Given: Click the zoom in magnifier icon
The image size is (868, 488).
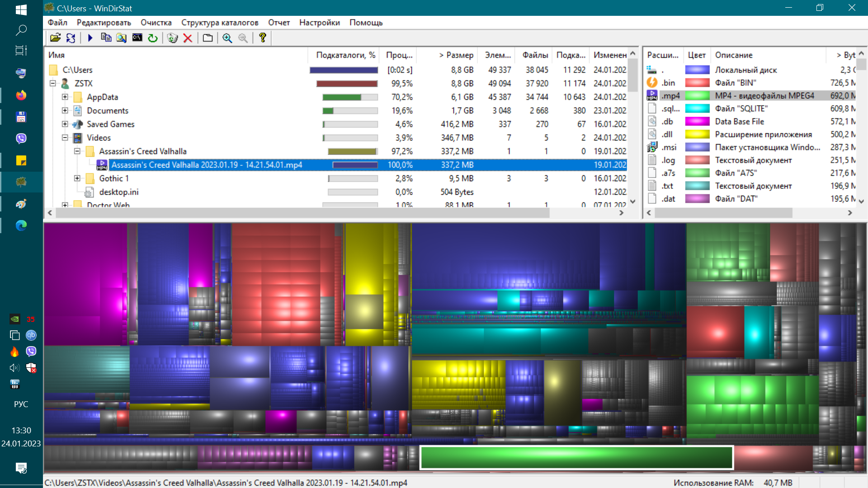Looking at the screenshot, I should [227, 38].
